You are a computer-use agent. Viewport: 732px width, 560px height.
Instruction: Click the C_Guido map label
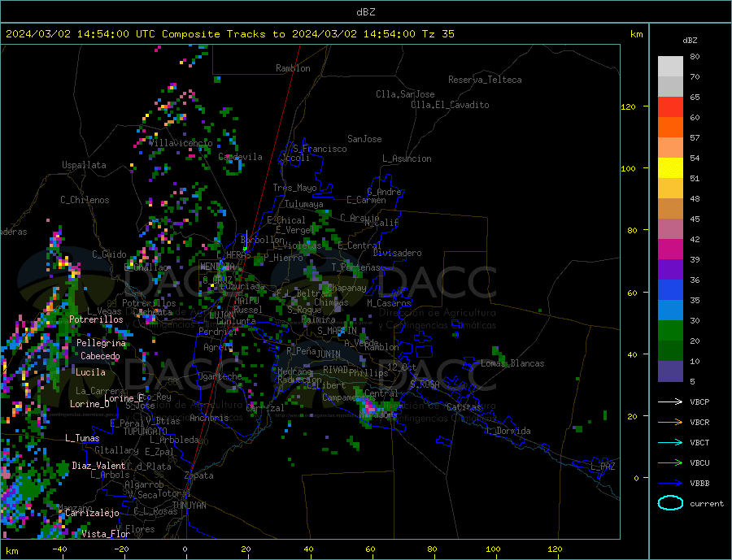click(109, 254)
